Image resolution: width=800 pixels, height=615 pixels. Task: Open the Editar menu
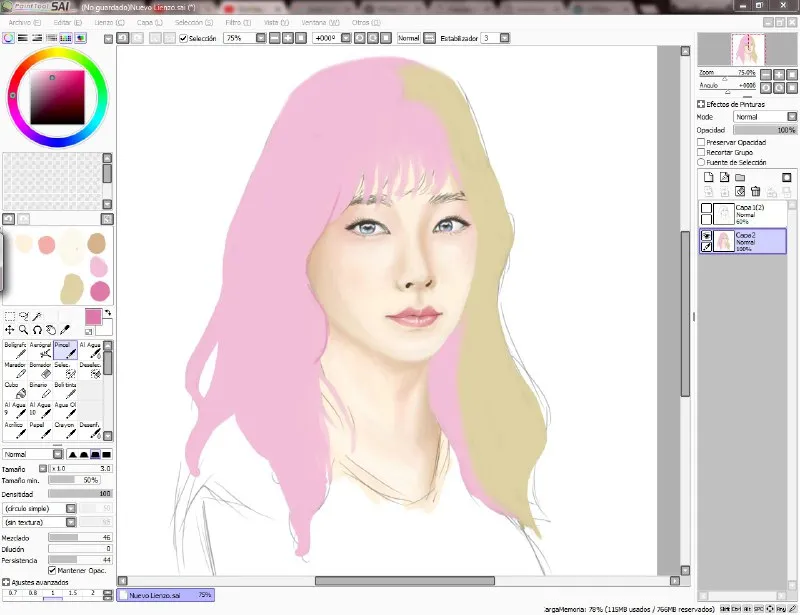[x=67, y=22]
